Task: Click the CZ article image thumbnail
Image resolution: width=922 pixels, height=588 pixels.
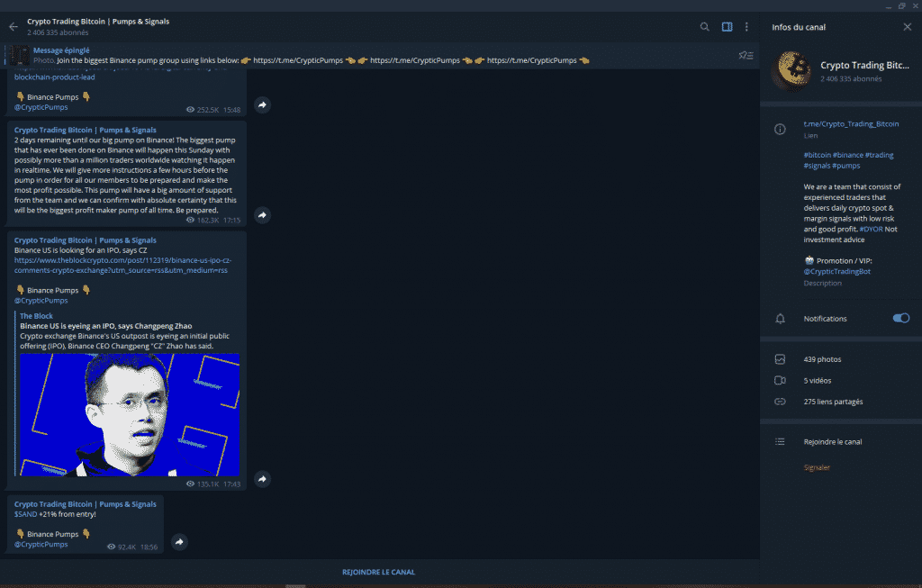Action: click(x=126, y=416)
